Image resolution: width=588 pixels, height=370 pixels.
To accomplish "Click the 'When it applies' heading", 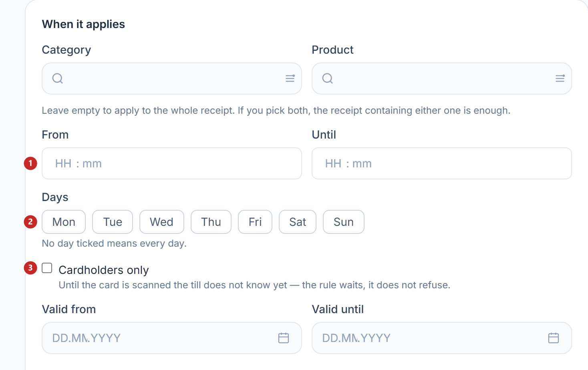I will click(83, 24).
